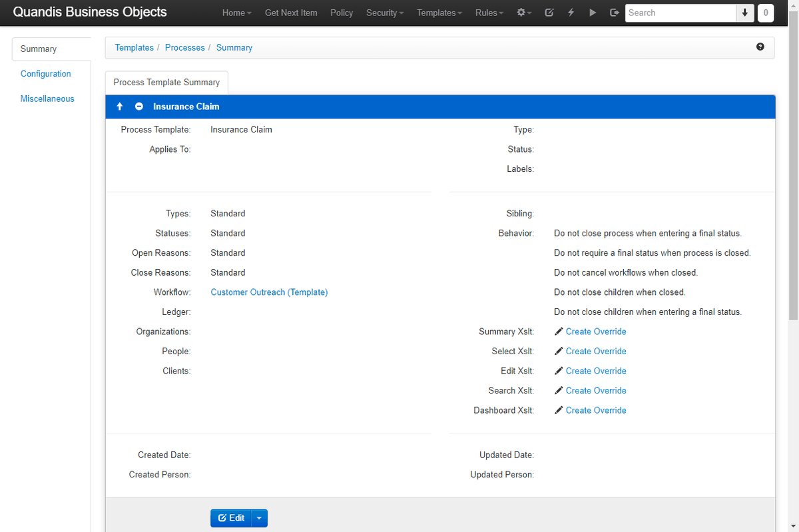Viewport: 799px width, 532px height.
Task: Click Standard value beside Statuses
Action: point(228,233)
